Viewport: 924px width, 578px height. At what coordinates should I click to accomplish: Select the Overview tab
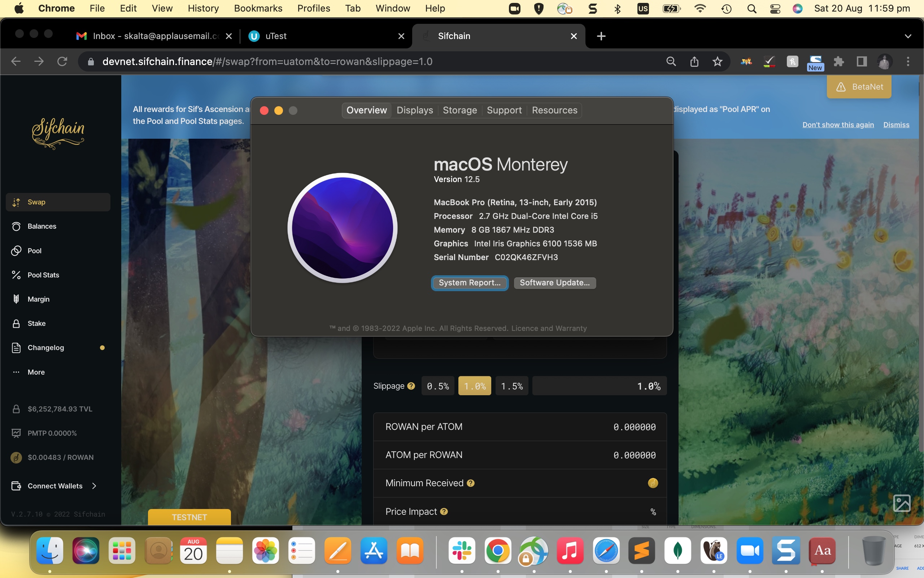(x=367, y=110)
